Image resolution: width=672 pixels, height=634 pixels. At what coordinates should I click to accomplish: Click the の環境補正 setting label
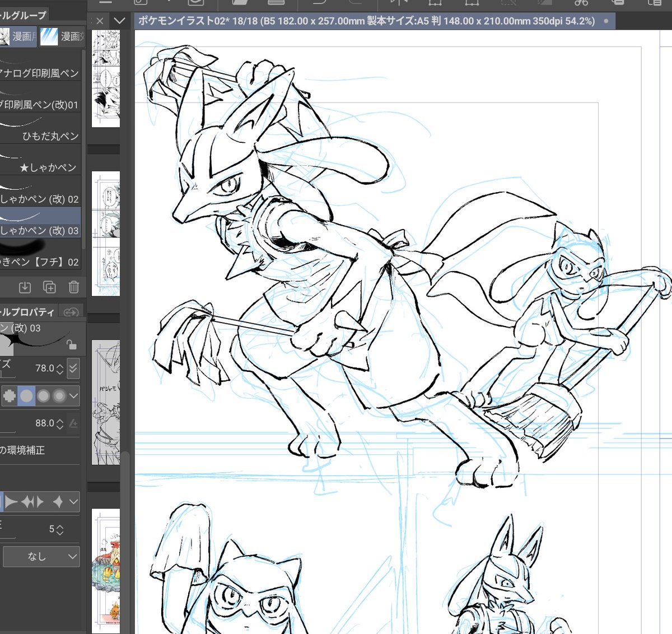click(22, 450)
